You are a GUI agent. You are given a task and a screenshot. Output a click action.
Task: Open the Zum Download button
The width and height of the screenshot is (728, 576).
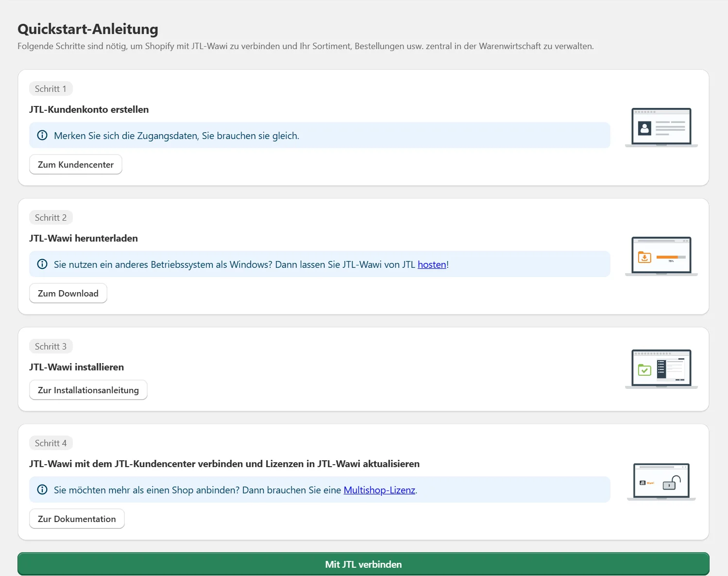click(68, 293)
